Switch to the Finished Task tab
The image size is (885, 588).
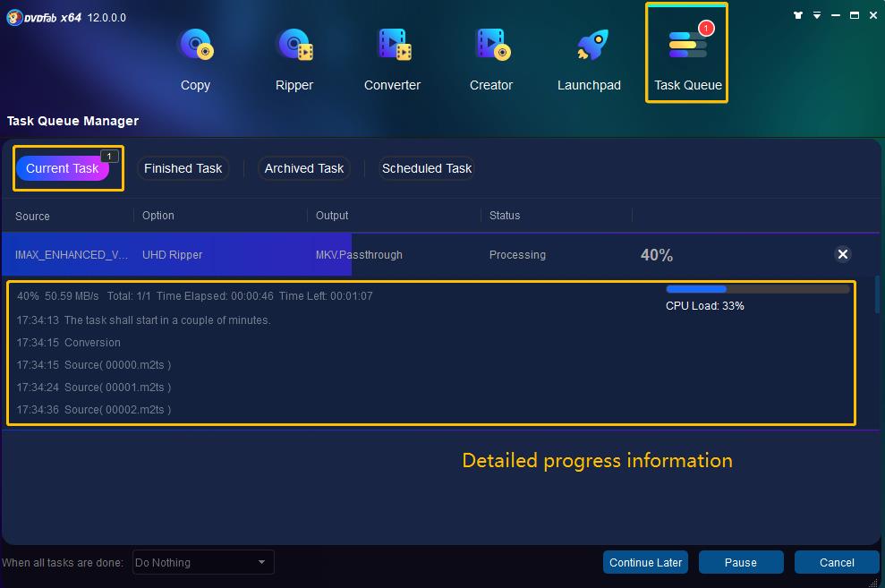tap(183, 168)
